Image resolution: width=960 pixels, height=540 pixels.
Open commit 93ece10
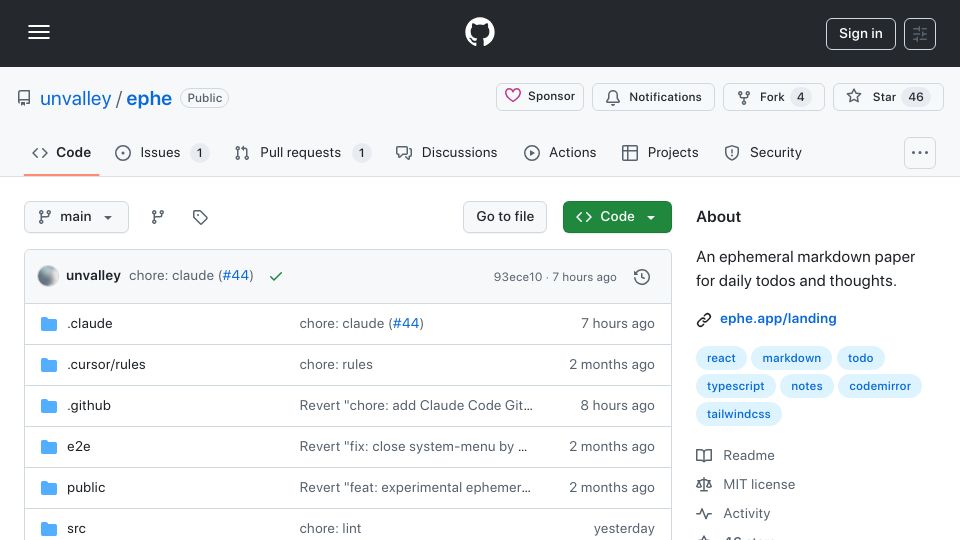pos(517,277)
